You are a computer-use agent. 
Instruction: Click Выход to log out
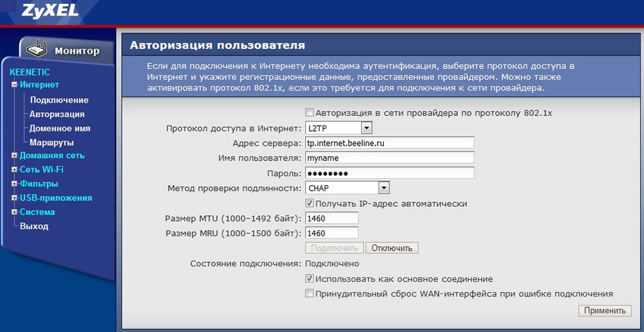click(x=34, y=226)
